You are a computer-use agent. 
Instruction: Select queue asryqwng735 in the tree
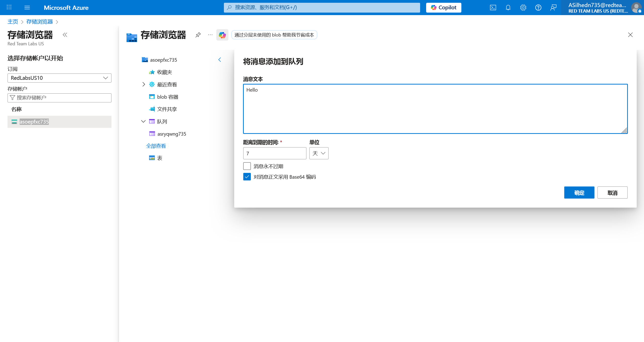pos(172,134)
